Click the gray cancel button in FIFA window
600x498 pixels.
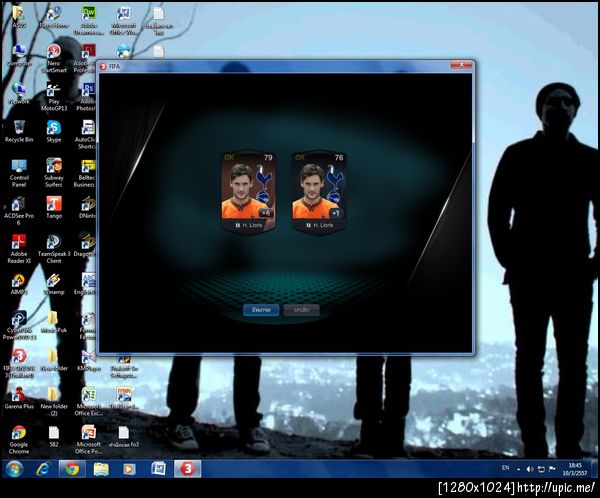click(302, 310)
